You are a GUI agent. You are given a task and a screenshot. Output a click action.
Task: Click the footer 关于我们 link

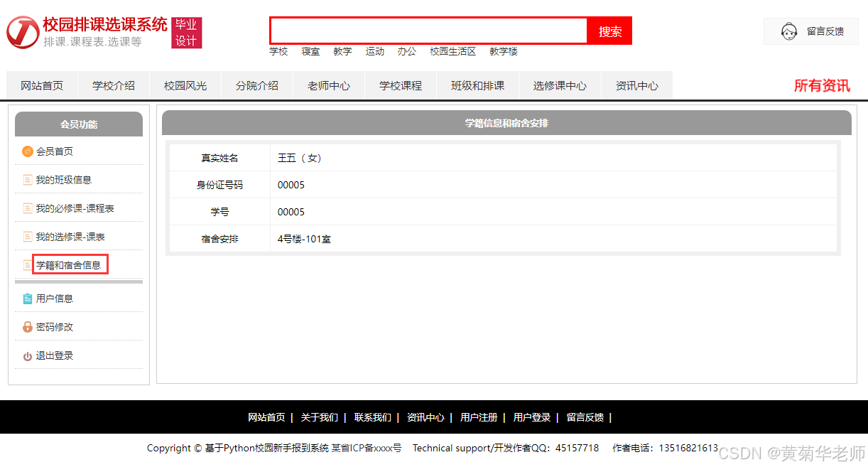coord(319,417)
